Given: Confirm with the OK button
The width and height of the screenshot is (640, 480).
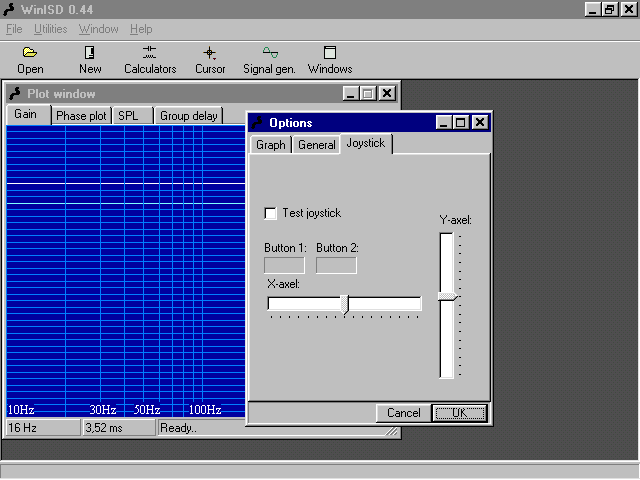Looking at the screenshot, I should point(460,413).
